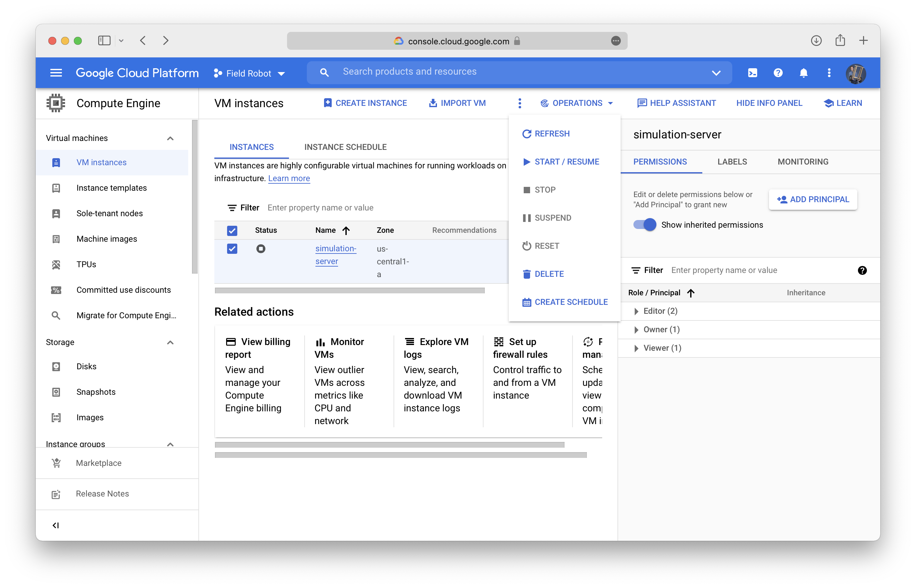Expand the search bar dropdown arrow

[x=716, y=73]
